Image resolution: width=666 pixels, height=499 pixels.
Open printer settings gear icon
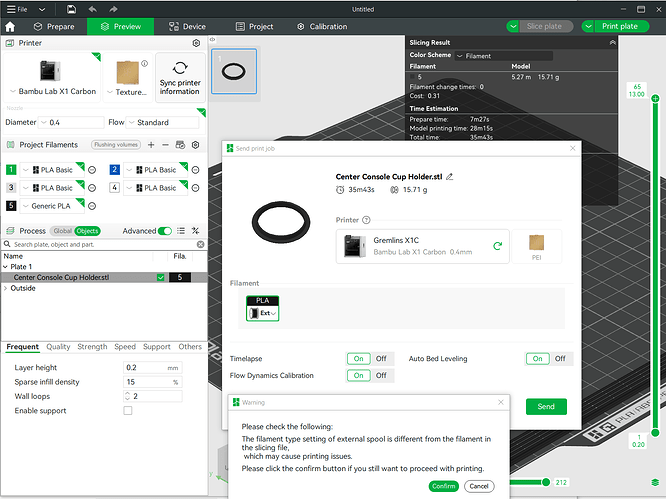click(x=196, y=43)
